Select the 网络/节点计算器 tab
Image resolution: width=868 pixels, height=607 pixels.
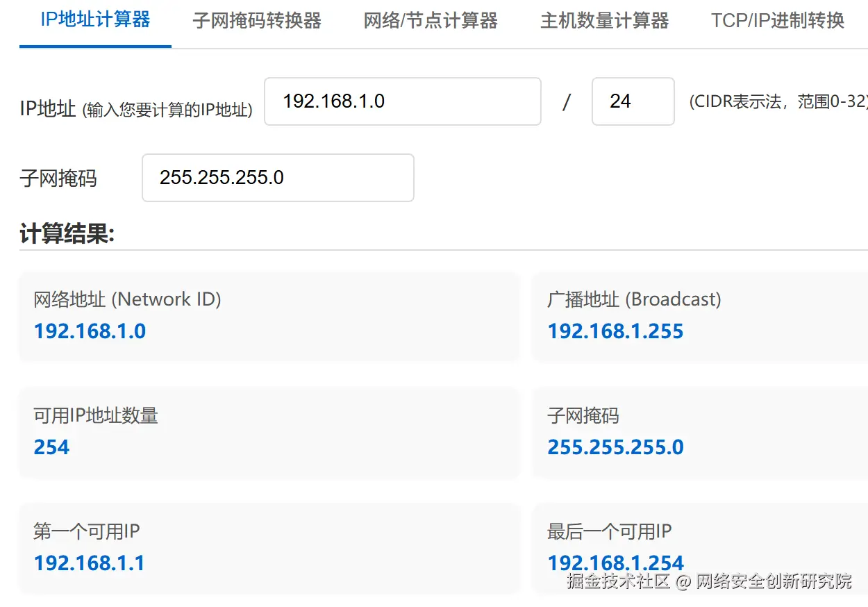coord(431,21)
